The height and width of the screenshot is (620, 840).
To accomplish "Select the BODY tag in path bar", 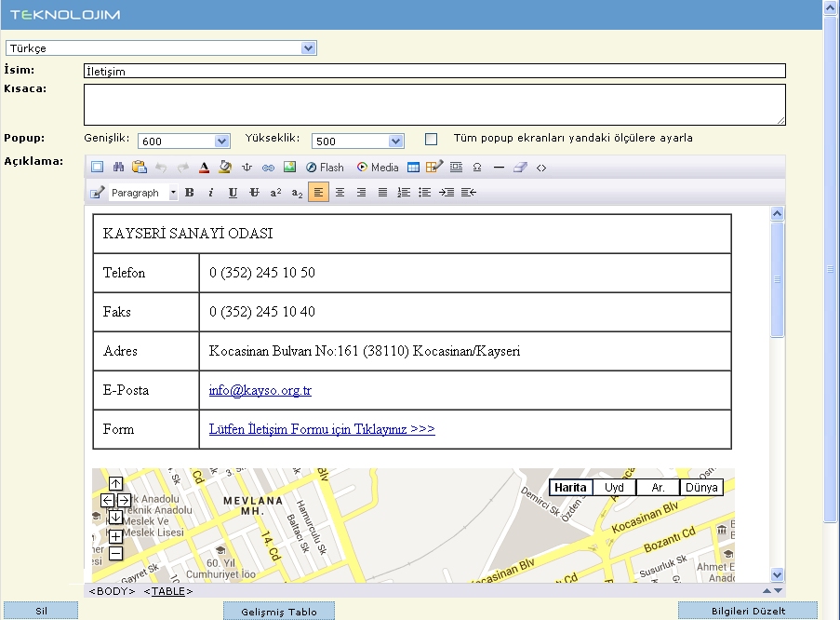I will (x=112, y=591).
